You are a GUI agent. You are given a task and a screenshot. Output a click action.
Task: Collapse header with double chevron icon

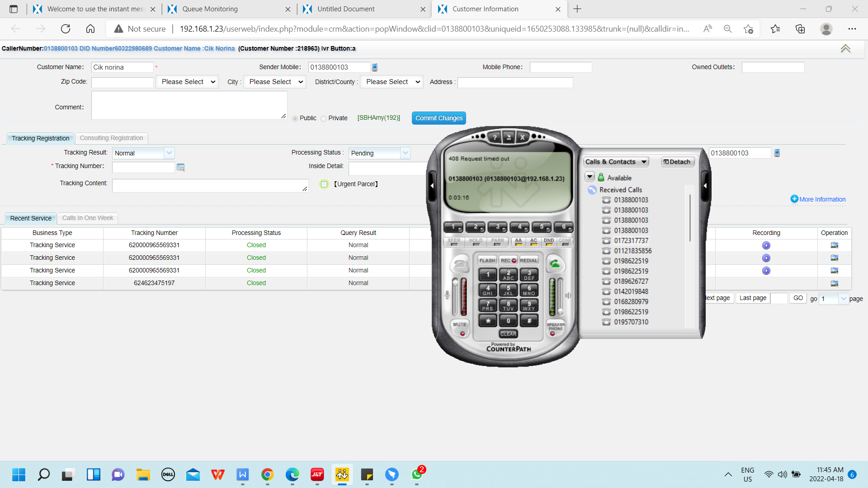click(845, 49)
